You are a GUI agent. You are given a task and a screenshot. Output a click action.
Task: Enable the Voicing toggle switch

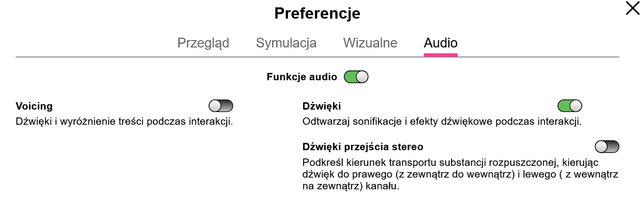click(x=221, y=106)
